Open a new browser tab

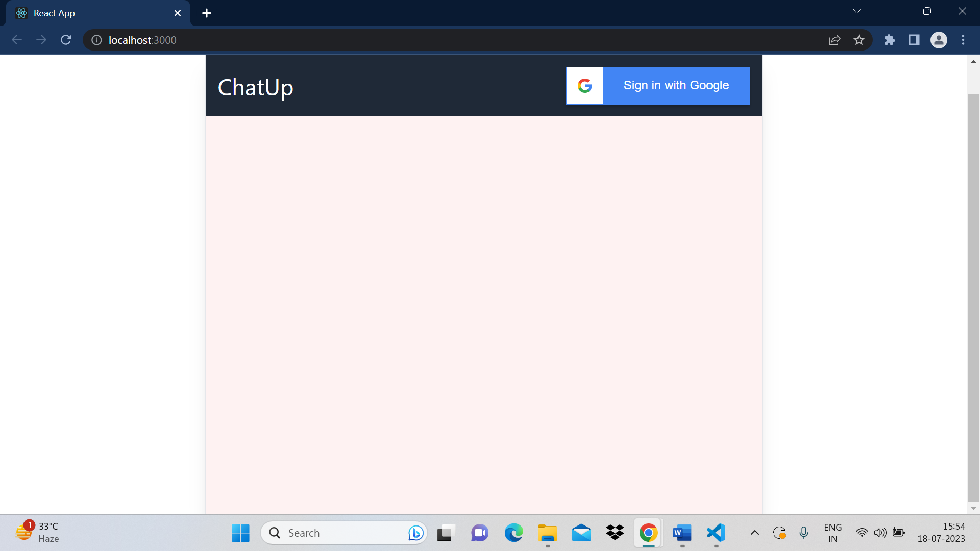[x=206, y=13]
